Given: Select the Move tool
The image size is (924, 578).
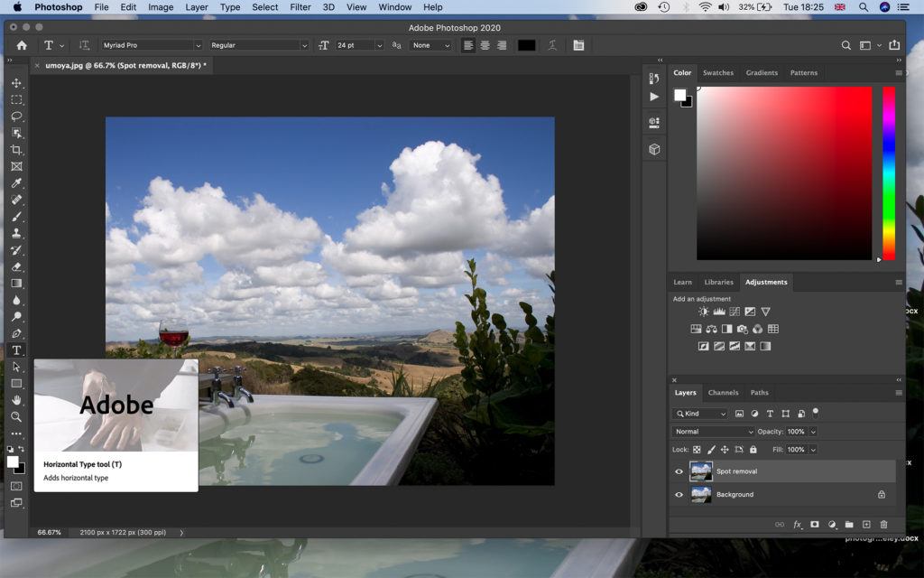Looking at the screenshot, I should click(x=16, y=83).
